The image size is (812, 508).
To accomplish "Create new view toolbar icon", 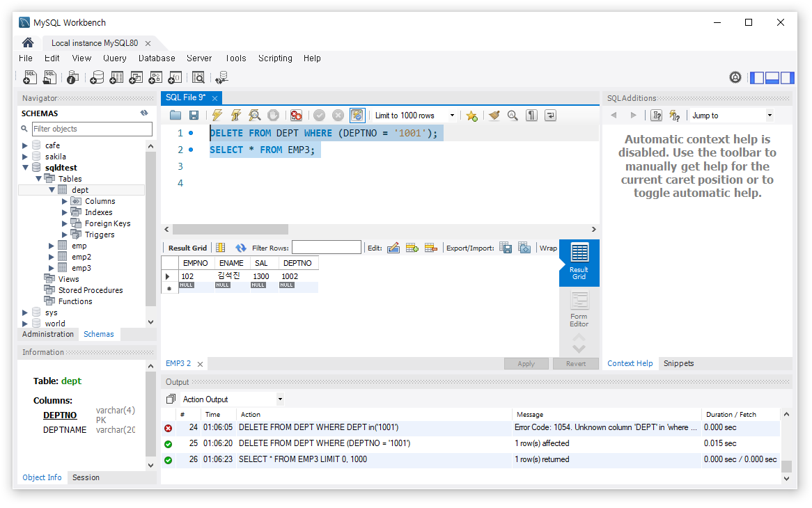I will (136, 78).
